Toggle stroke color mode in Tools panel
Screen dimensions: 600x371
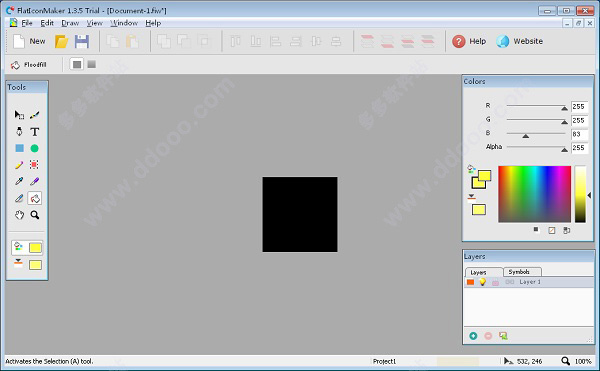point(18,264)
